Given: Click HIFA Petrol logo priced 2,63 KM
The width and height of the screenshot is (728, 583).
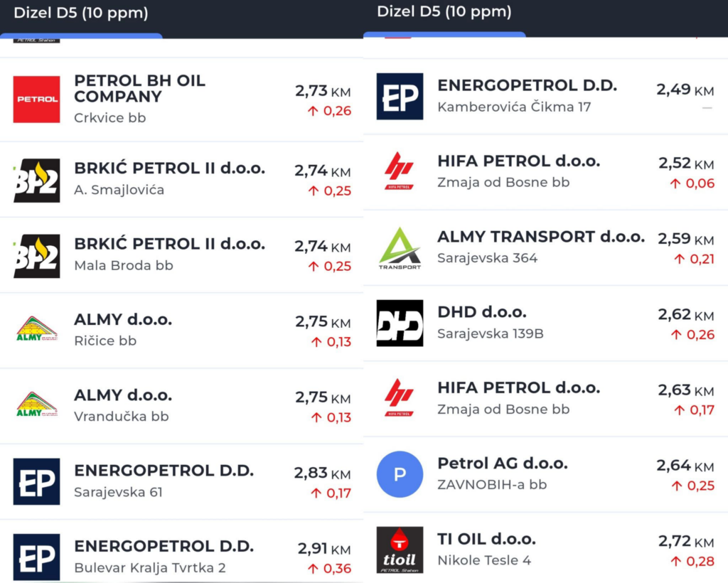Looking at the screenshot, I should 400,398.
